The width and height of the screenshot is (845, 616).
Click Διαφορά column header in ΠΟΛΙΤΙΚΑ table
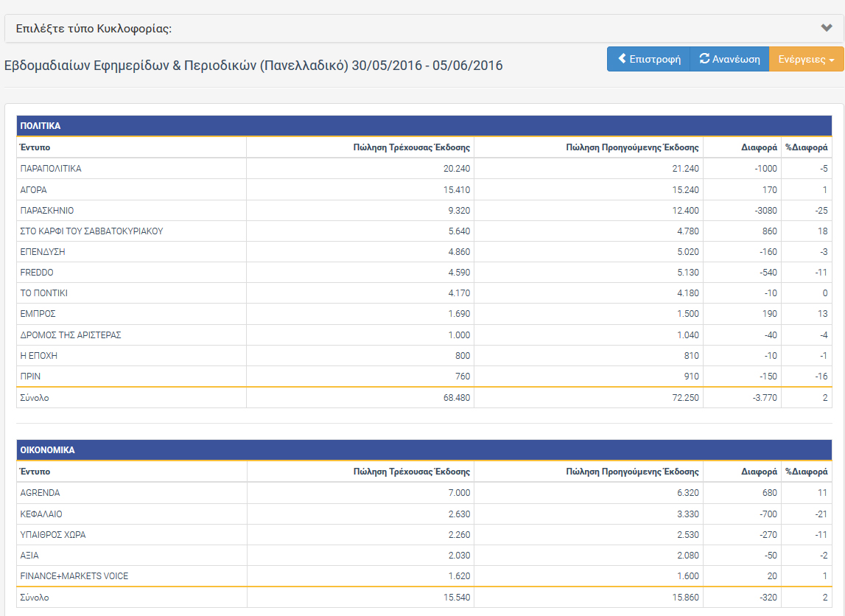[x=759, y=147]
